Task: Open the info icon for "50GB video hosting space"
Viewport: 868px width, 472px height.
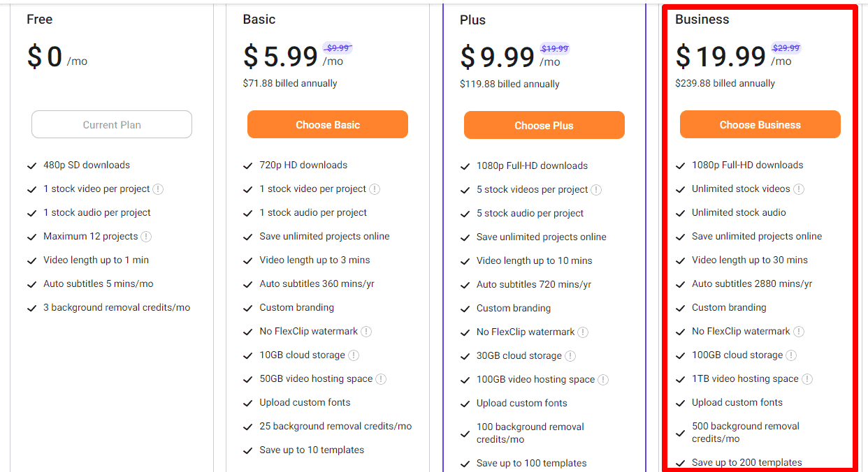Action: (x=381, y=378)
